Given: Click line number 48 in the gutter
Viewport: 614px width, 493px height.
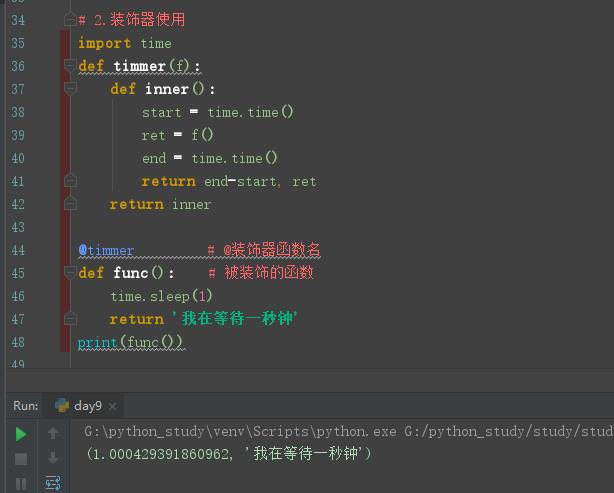Looking at the screenshot, I should click(18, 342).
